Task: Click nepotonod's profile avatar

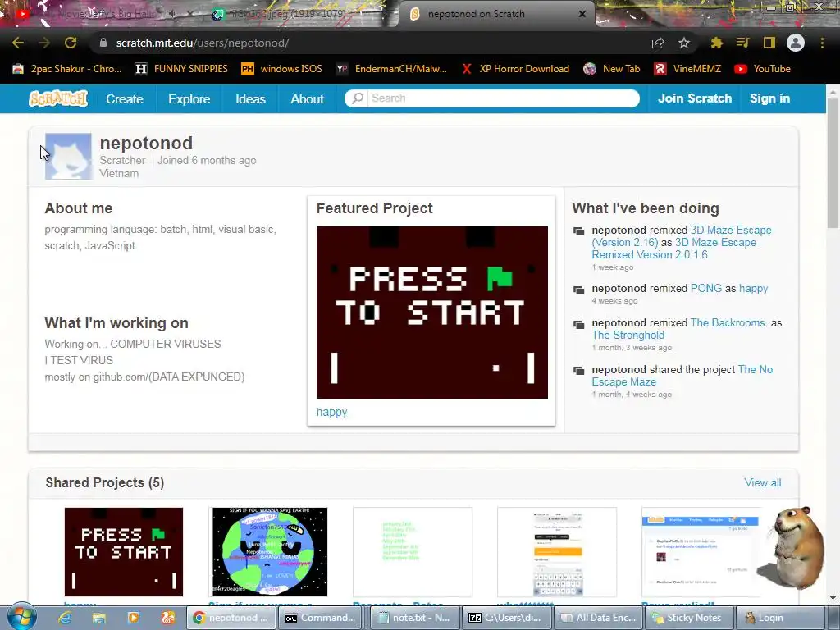Action: pyautogui.click(x=68, y=156)
